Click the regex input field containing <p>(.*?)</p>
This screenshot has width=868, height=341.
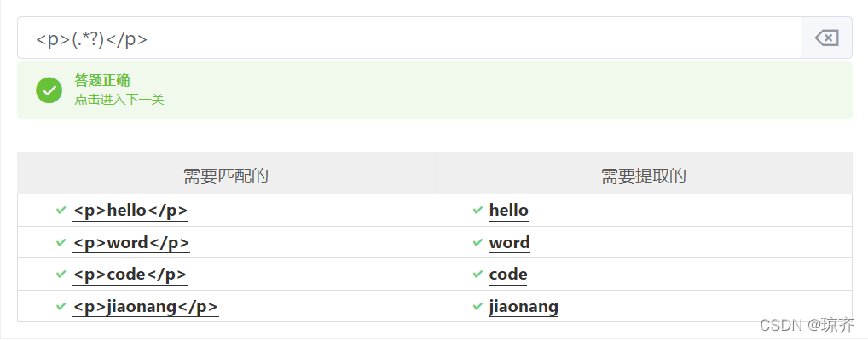(x=409, y=38)
